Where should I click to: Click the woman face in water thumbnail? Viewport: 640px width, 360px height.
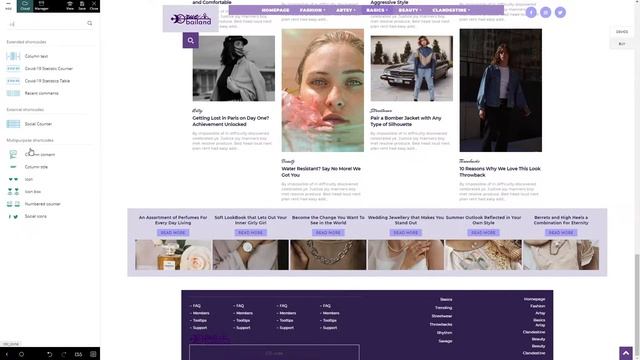tap(322, 90)
